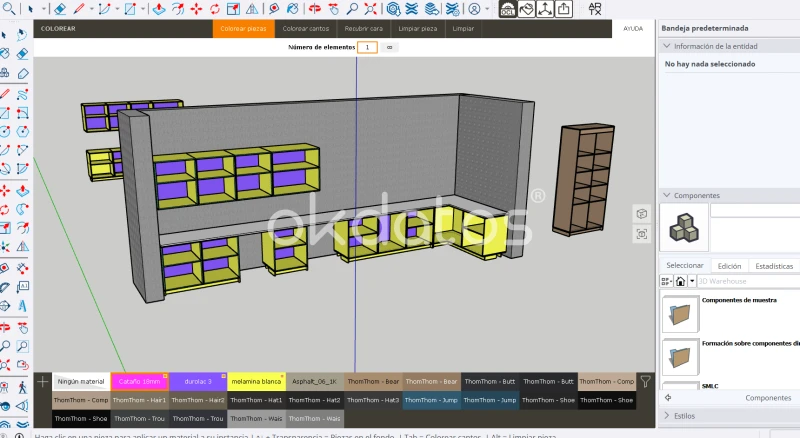Click the infinity elements toggle
Image resolution: width=800 pixels, height=438 pixels.
coord(389,47)
